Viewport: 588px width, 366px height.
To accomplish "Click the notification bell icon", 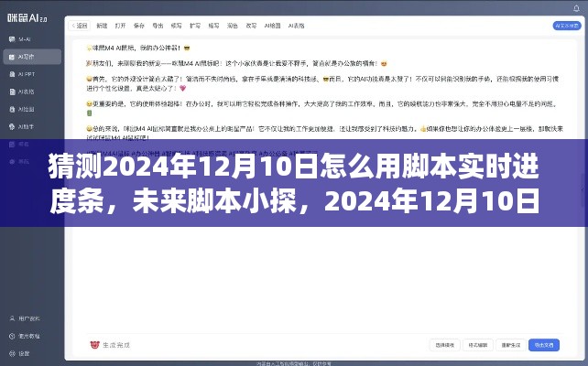I will click(x=576, y=8).
